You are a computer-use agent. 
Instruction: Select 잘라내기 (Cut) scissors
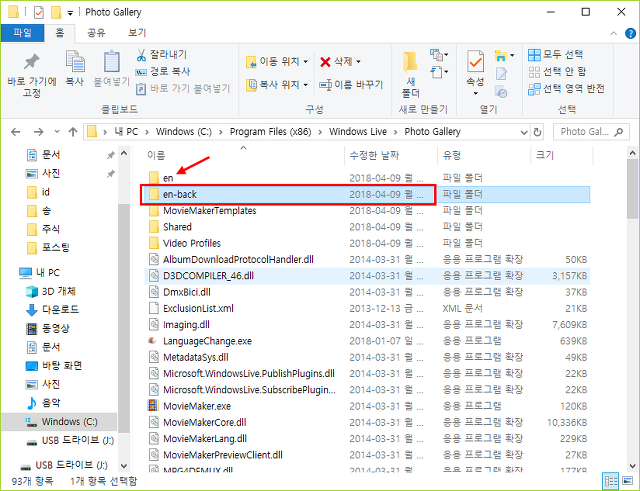[x=161, y=54]
